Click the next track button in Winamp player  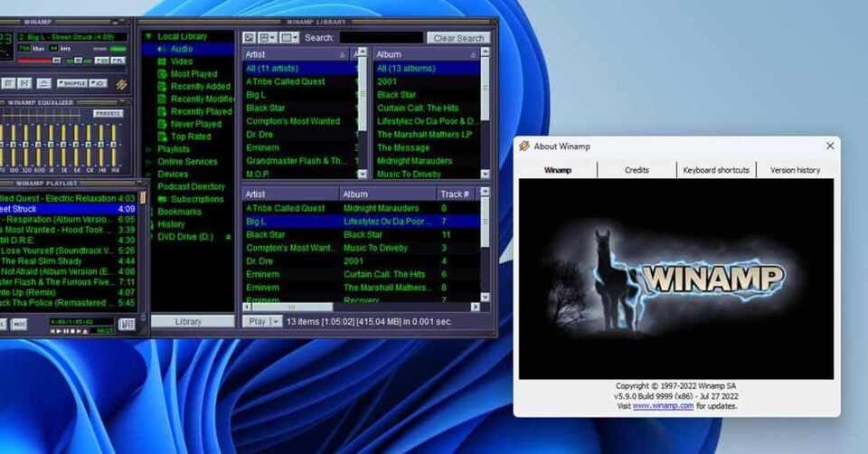point(24,83)
